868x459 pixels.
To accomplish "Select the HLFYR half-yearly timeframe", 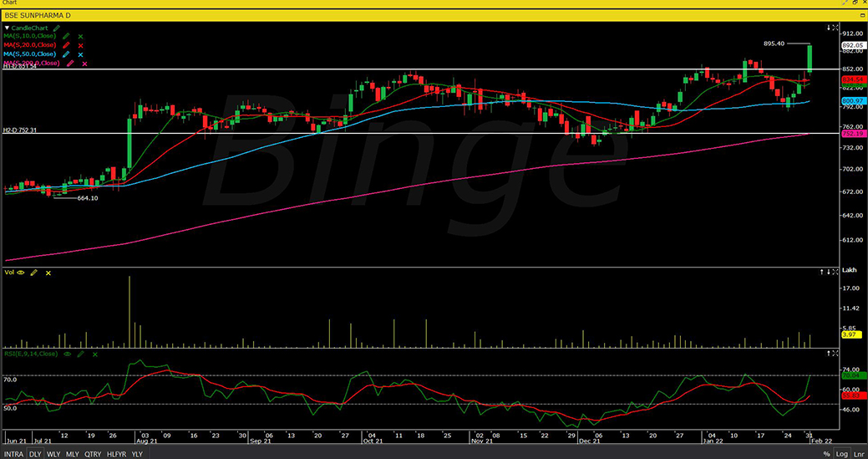I will pos(116,454).
